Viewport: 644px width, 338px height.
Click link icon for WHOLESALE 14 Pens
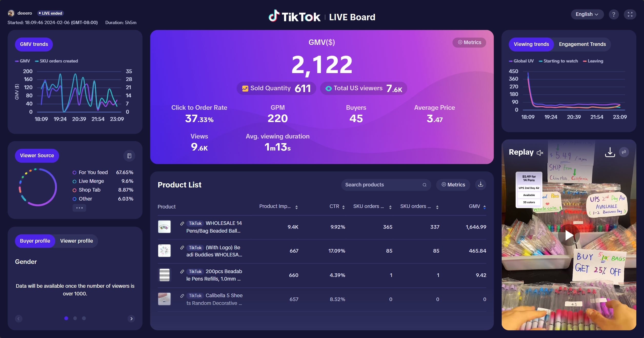(182, 224)
